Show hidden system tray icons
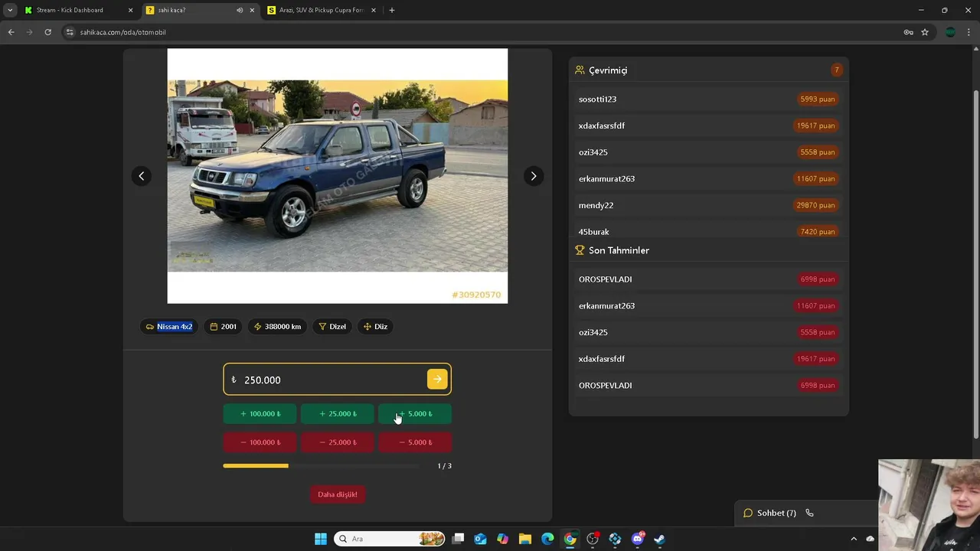Image resolution: width=980 pixels, height=551 pixels. coord(854,539)
